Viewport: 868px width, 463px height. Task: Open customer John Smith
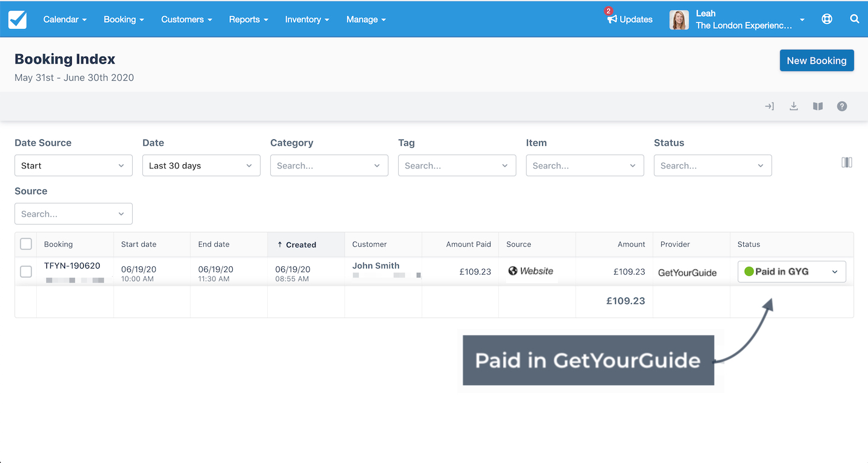pyautogui.click(x=376, y=266)
